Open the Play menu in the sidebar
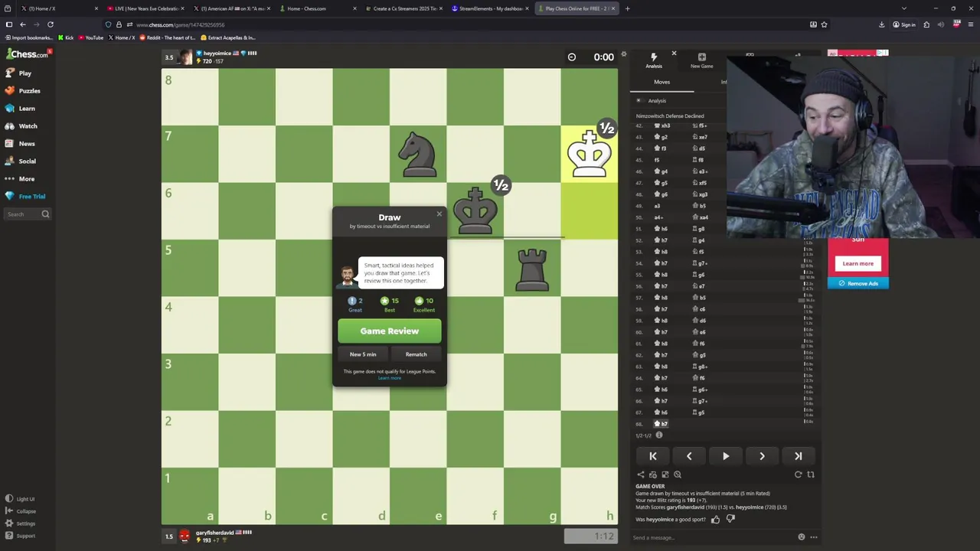Image resolution: width=980 pixels, height=551 pixels. pos(19,73)
